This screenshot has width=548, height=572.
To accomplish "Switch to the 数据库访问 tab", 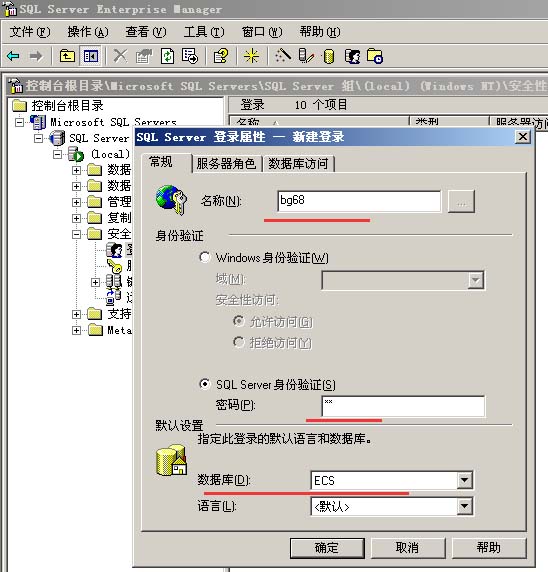I will click(x=298, y=163).
